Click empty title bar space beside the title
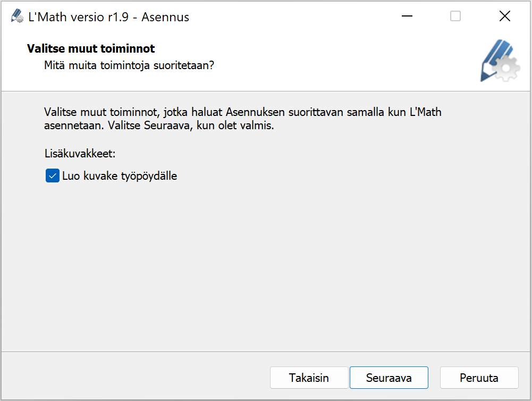532x401 pixels. 292,17
